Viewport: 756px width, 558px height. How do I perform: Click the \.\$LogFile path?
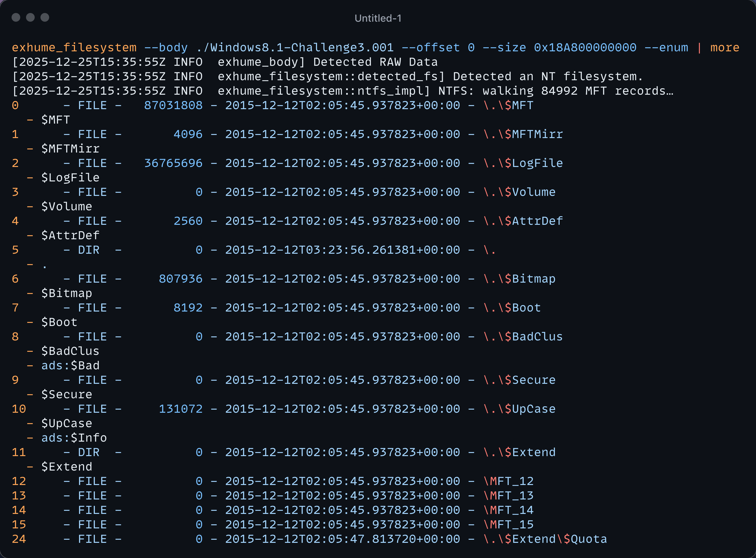[523, 163]
